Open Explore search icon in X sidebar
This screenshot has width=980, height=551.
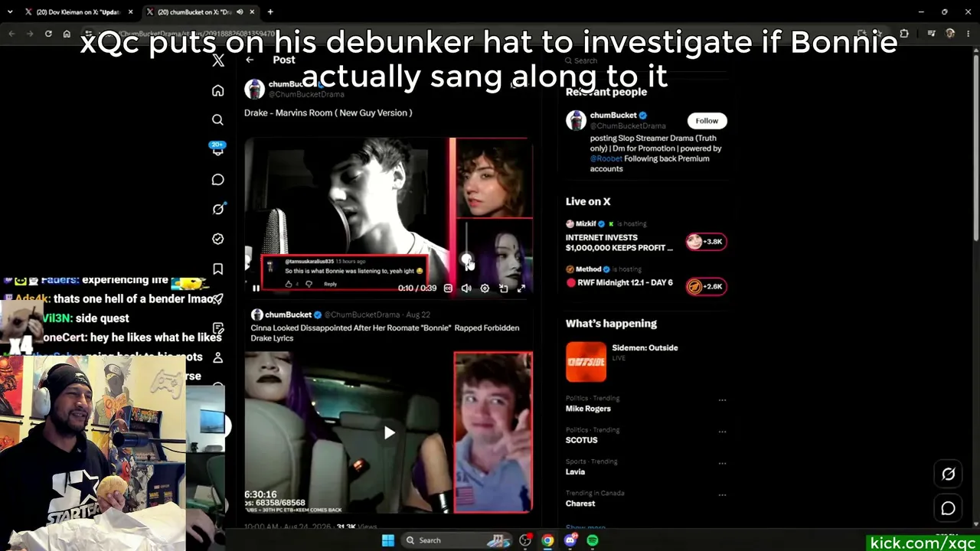point(218,120)
